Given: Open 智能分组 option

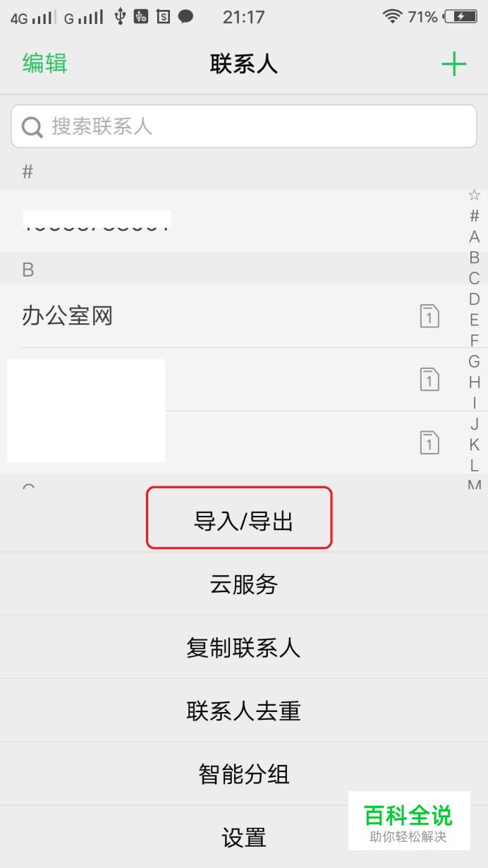Looking at the screenshot, I should (x=244, y=774).
